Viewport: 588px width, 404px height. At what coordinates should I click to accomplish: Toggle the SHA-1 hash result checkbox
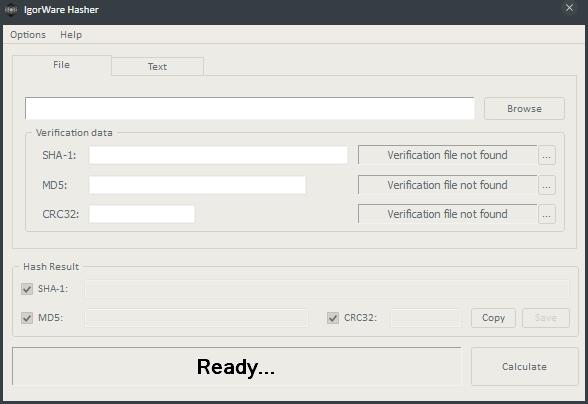pos(27,289)
